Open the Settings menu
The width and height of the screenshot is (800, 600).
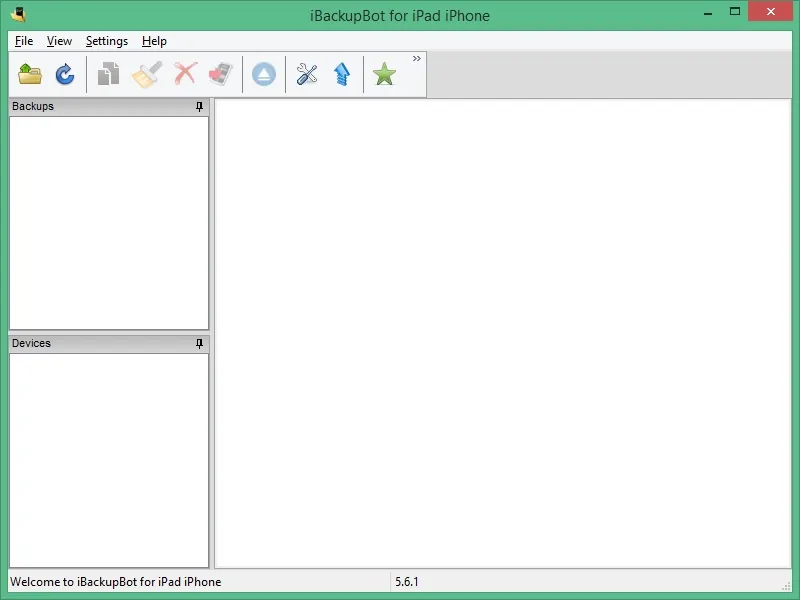click(107, 41)
